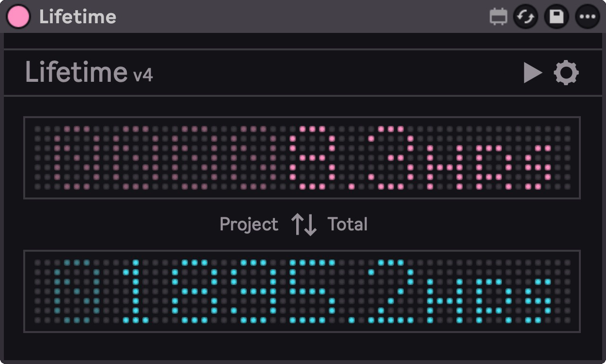Select the Project label
Viewport: 606px width, 364px height.
tap(249, 225)
